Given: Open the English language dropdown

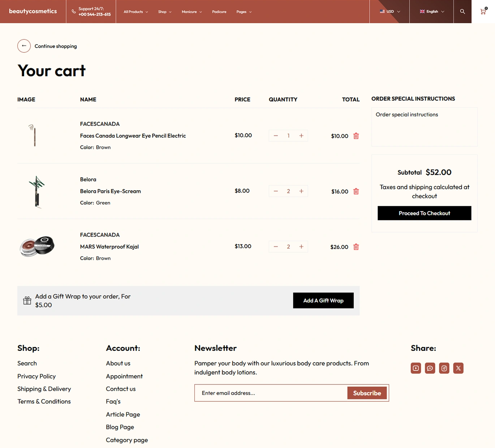Looking at the screenshot, I should [x=432, y=12].
